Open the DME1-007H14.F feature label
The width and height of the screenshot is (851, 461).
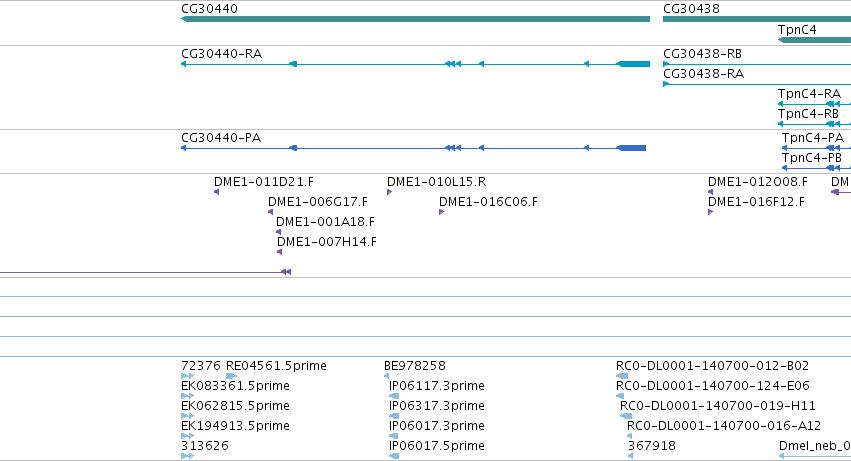point(327,242)
